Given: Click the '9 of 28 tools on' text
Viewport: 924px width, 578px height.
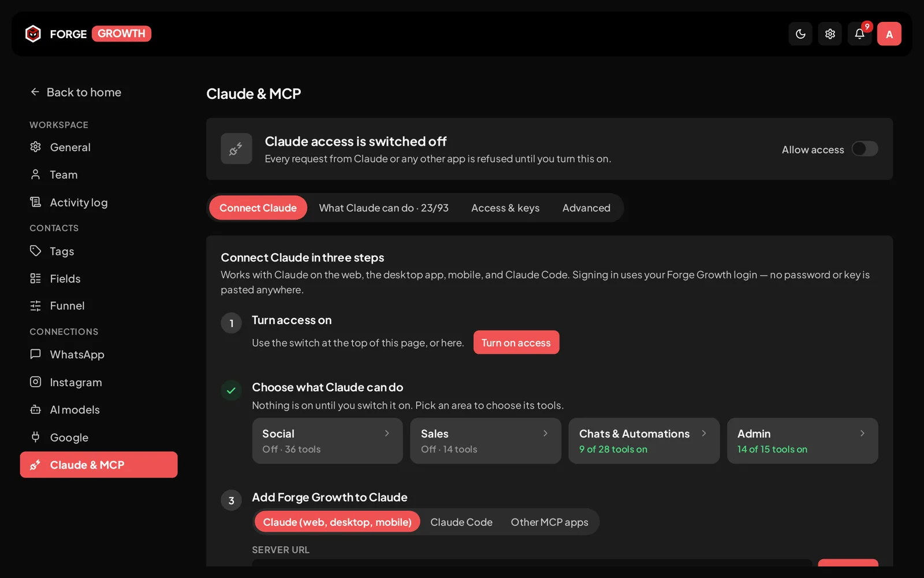Looking at the screenshot, I should point(613,449).
